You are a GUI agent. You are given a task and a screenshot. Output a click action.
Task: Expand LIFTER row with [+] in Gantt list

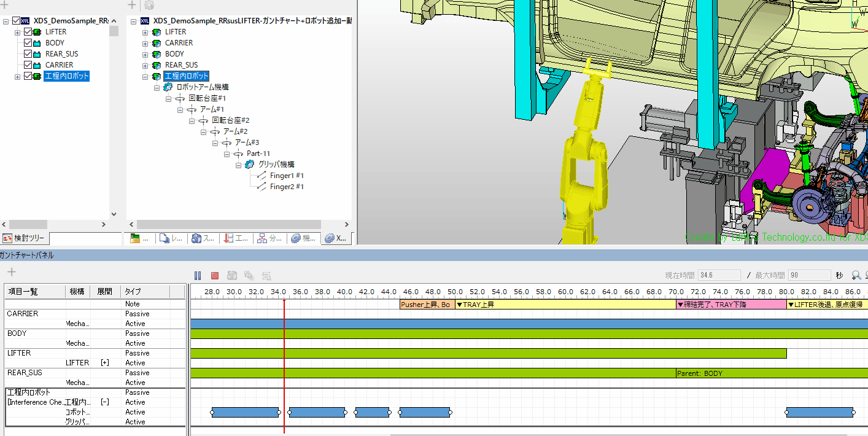point(105,363)
